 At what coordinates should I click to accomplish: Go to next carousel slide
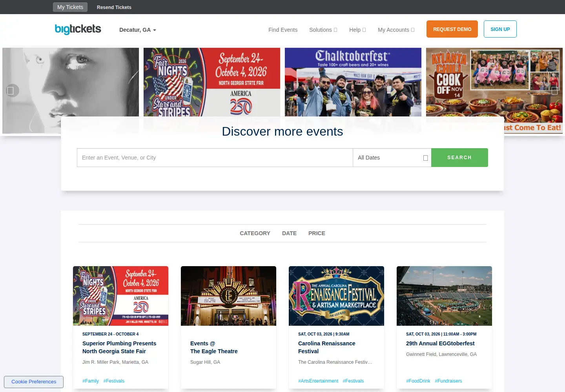pos(554,91)
